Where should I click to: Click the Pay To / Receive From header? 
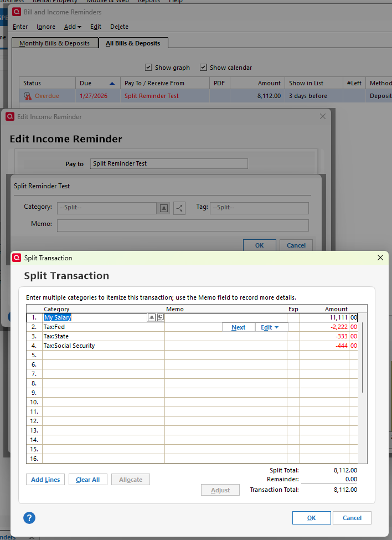tap(165, 83)
